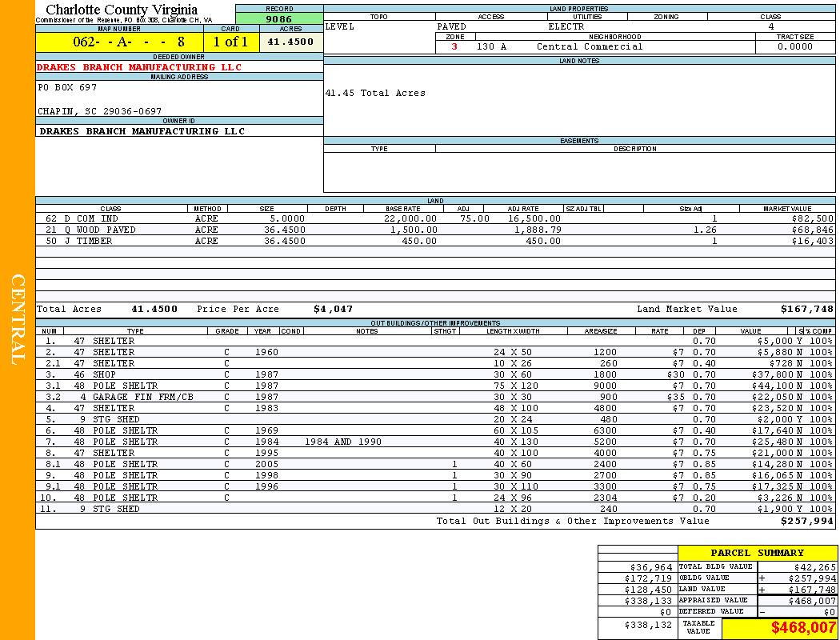Click adjusted rate 1,888.79

pyautogui.click(x=538, y=230)
